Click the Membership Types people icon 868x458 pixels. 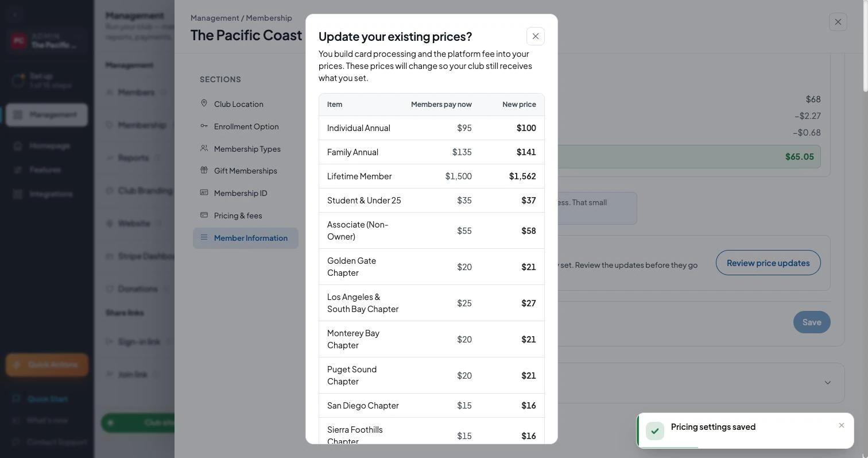pos(204,148)
